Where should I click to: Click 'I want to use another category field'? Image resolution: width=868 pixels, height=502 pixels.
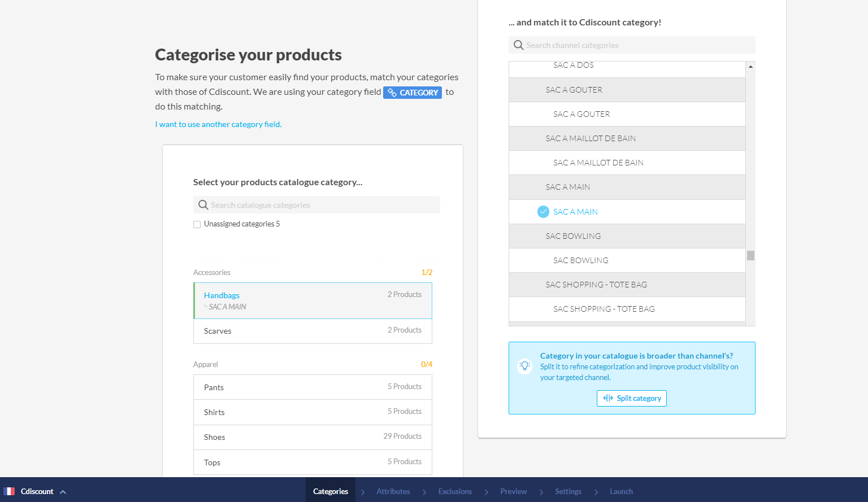[x=218, y=124]
